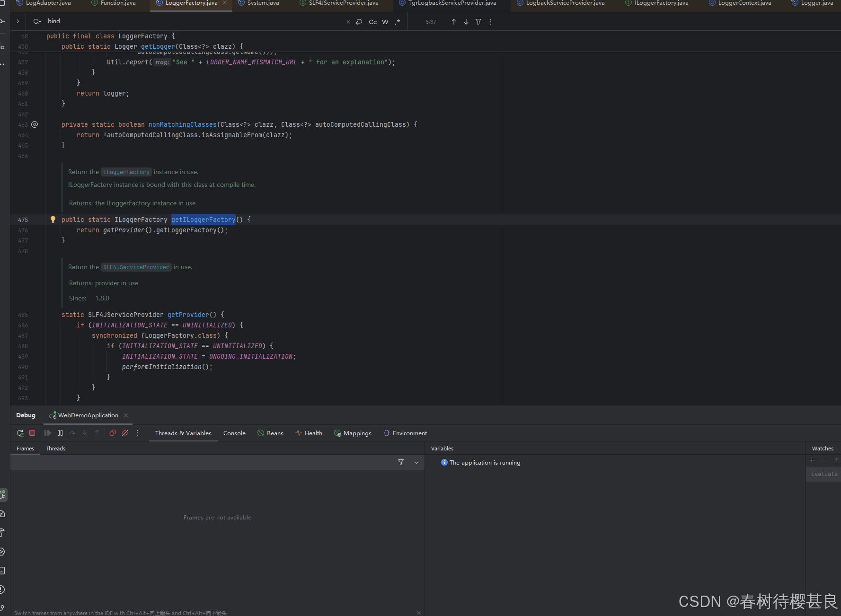841x616 pixels.
Task: Click the @ gutter icon on line 463
Action: point(35,124)
